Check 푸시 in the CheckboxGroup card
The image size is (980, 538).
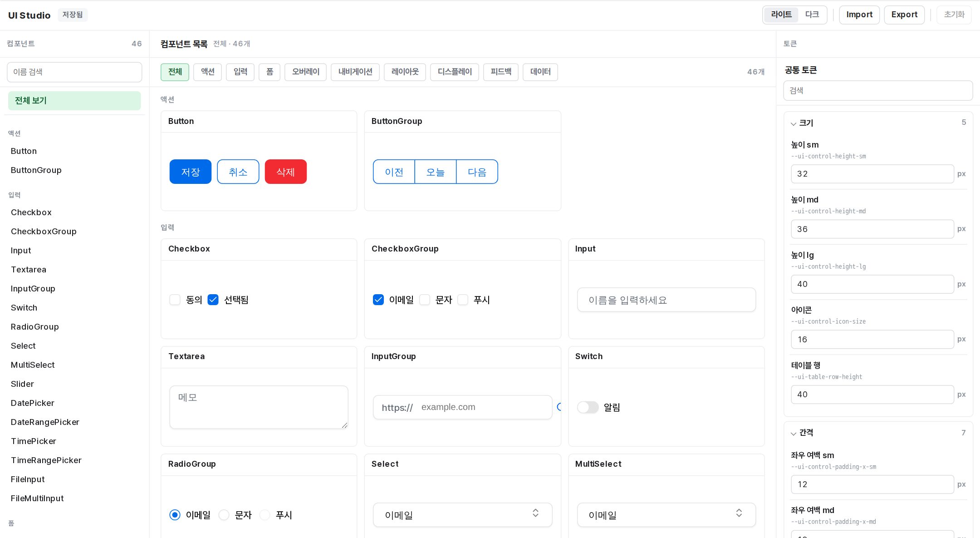(463, 300)
